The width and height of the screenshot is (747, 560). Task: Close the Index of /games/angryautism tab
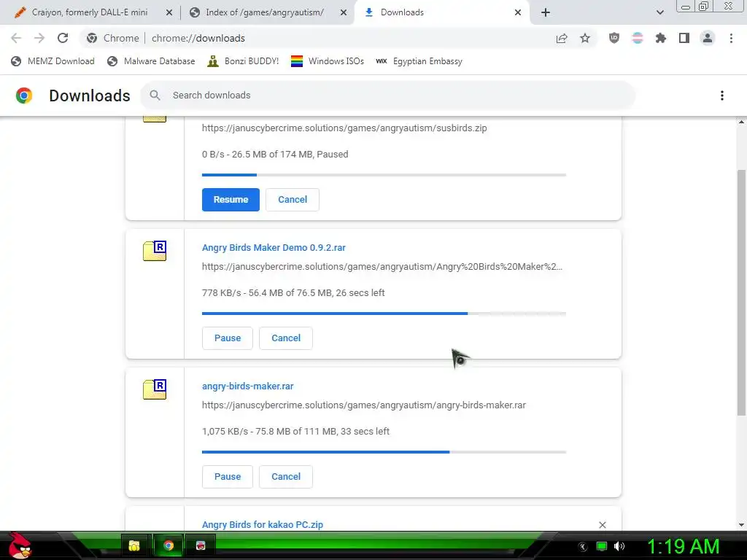pos(344,13)
